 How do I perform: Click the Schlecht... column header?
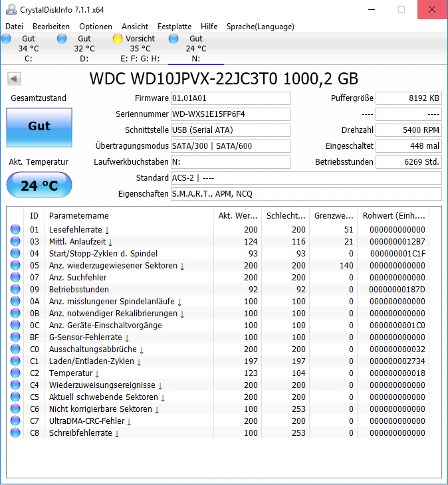[286, 215]
